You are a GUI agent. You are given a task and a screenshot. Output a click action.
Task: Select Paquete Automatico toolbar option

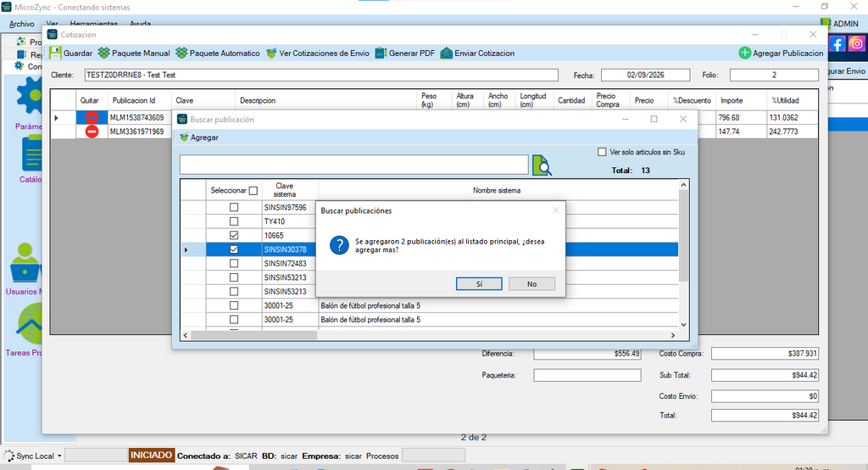pyautogui.click(x=218, y=53)
